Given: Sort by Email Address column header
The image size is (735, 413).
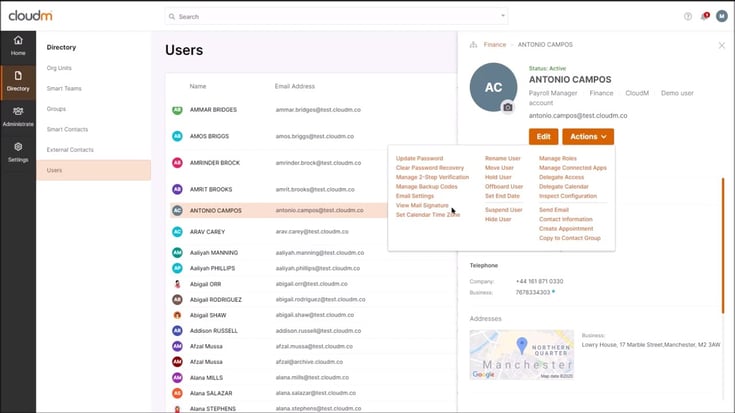Looking at the screenshot, I should 294,86.
